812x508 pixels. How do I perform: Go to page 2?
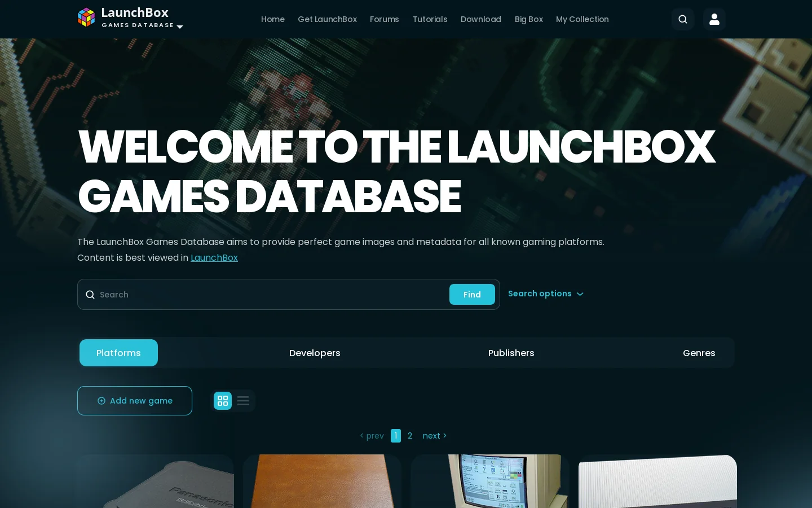pyautogui.click(x=410, y=436)
